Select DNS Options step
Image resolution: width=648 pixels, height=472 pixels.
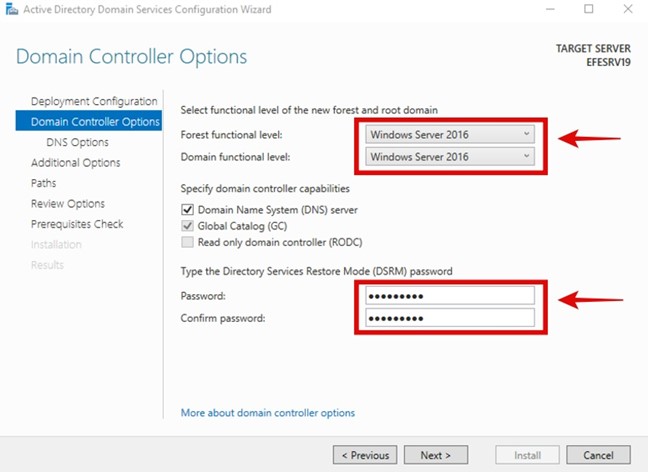point(77,142)
